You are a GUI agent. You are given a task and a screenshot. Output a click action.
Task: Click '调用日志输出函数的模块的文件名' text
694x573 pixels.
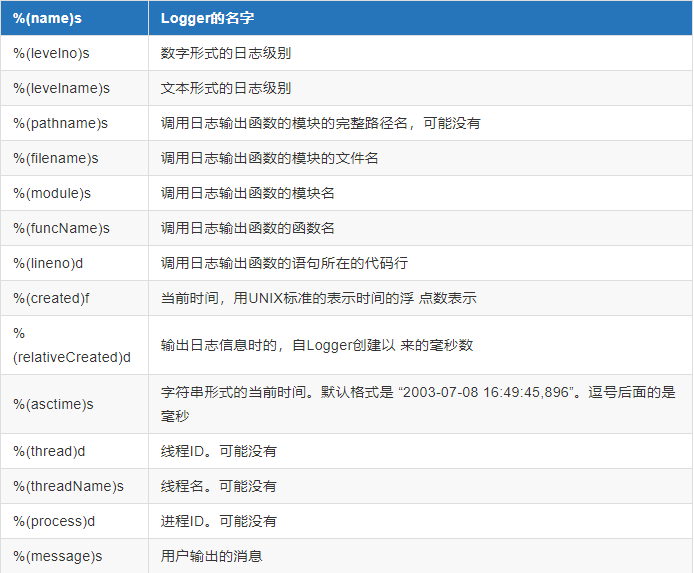point(270,158)
